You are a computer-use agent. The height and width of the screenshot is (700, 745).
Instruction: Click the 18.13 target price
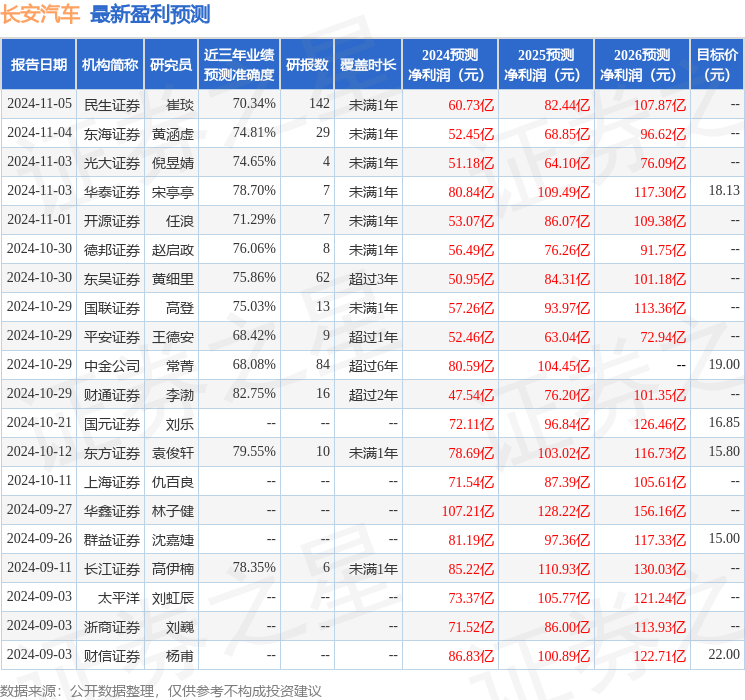point(724,190)
